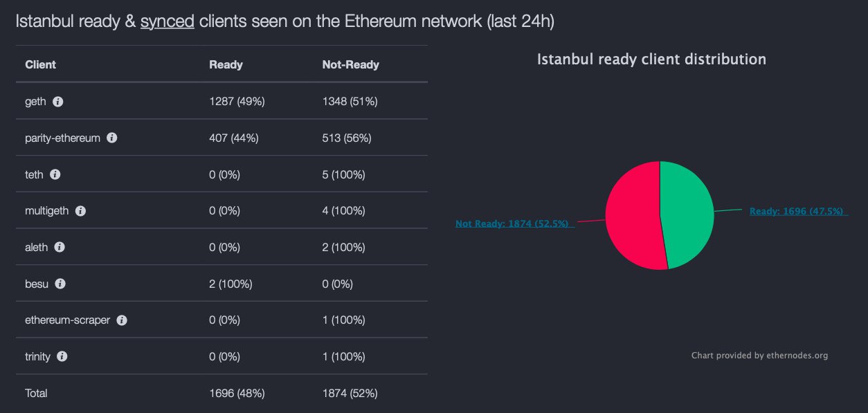The height and width of the screenshot is (413, 868).
Task: Open the besu info icon
Action: click(x=60, y=284)
